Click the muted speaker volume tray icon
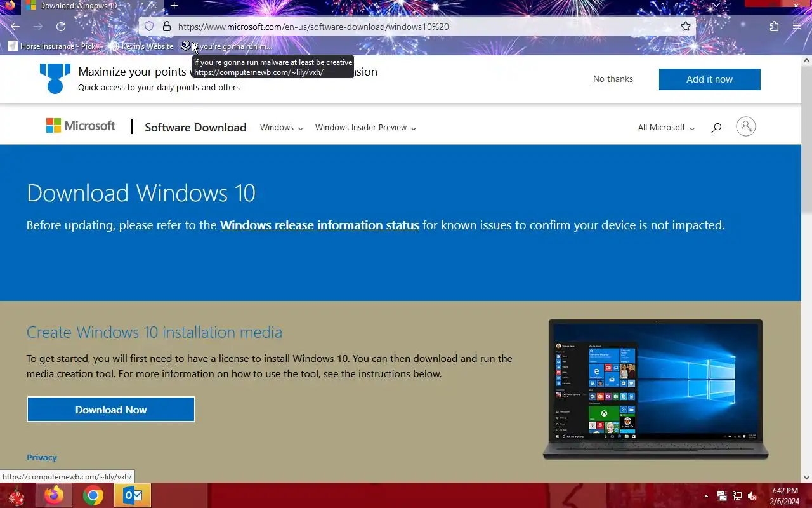Image resolution: width=812 pixels, height=508 pixels. coord(752,496)
